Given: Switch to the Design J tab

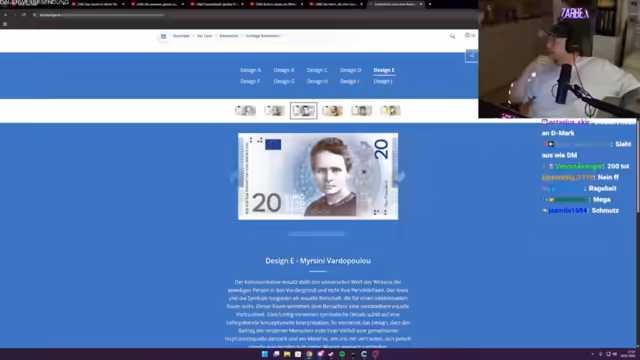Looking at the screenshot, I should pos(383,81).
